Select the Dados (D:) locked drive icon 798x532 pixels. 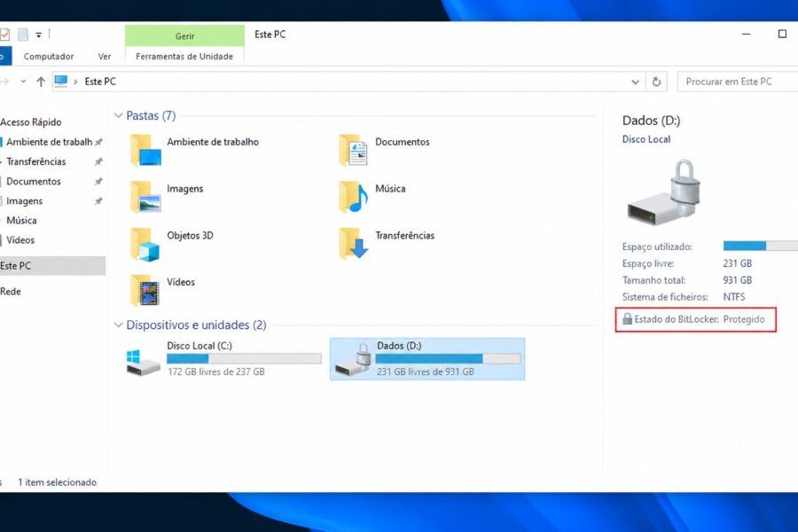pos(353,360)
